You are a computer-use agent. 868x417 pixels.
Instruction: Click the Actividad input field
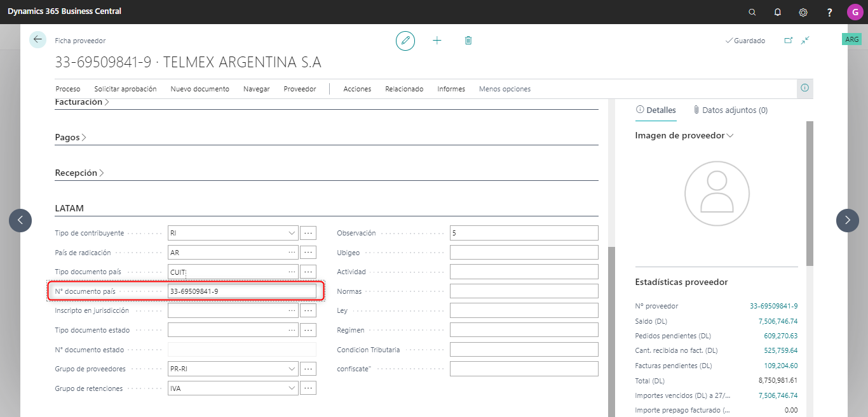point(524,272)
